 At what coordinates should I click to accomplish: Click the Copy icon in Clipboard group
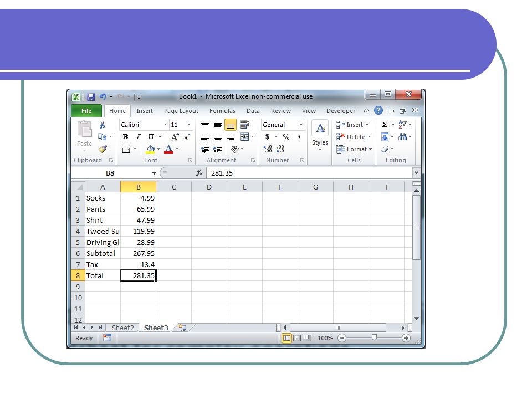coord(102,137)
